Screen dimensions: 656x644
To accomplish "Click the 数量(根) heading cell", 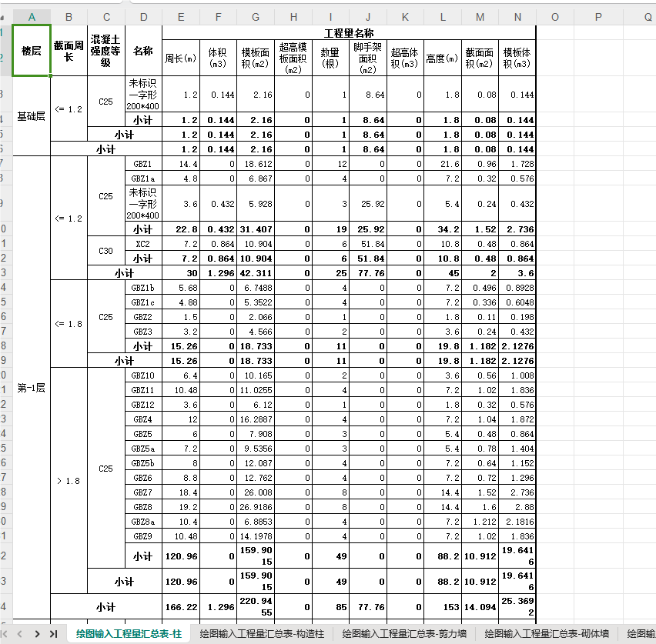I will click(x=330, y=58).
